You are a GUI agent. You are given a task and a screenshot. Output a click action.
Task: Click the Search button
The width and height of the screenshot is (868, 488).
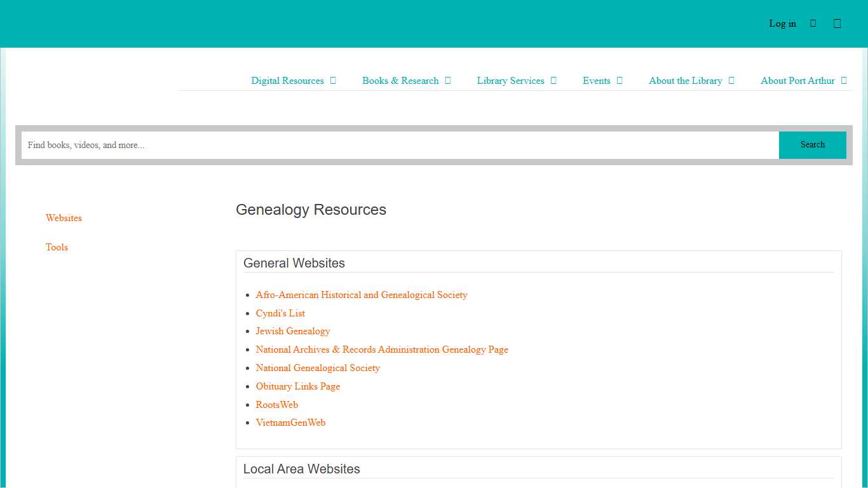coord(812,145)
